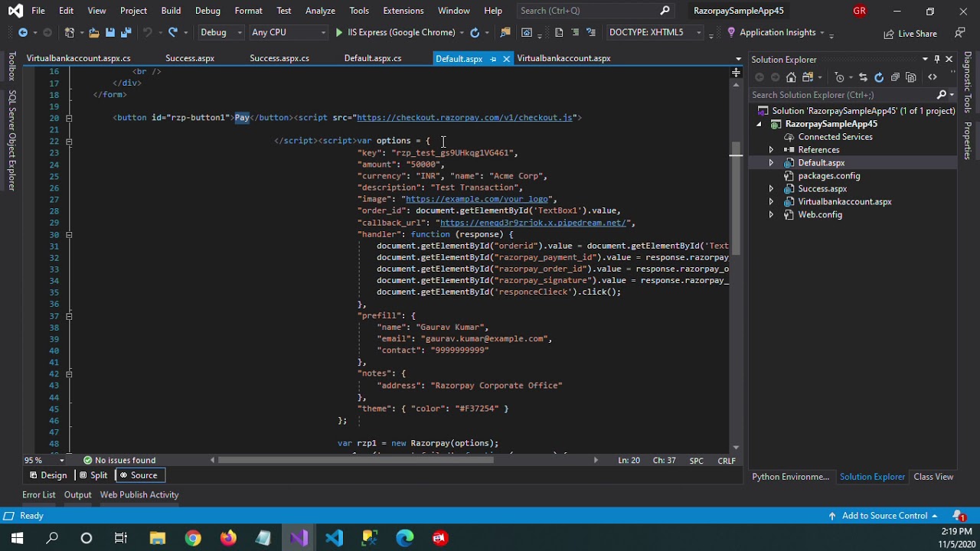Screen dimensions: 980x551
Task: Click the View Code angle-brackets icon
Action: pyautogui.click(x=933, y=77)
